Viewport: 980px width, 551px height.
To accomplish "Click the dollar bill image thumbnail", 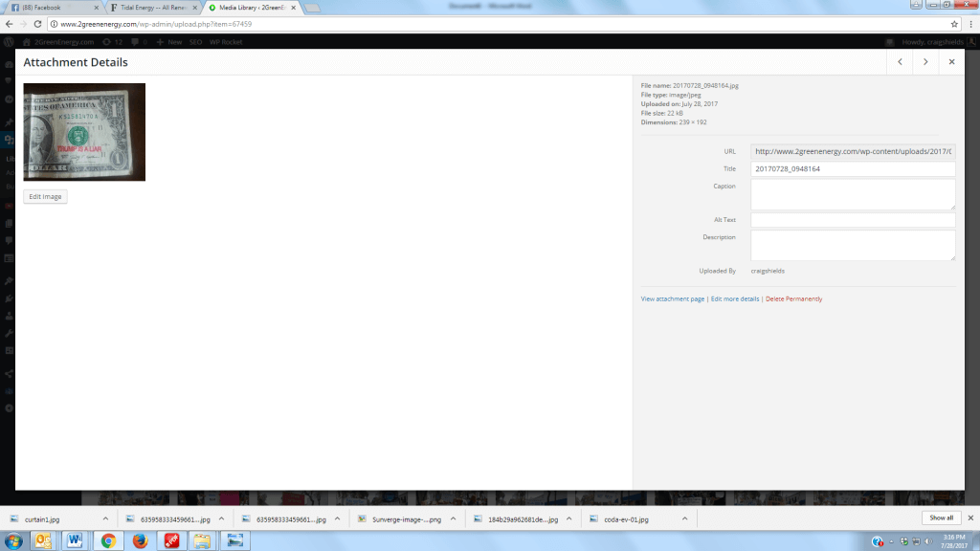I will coord(84,132).
